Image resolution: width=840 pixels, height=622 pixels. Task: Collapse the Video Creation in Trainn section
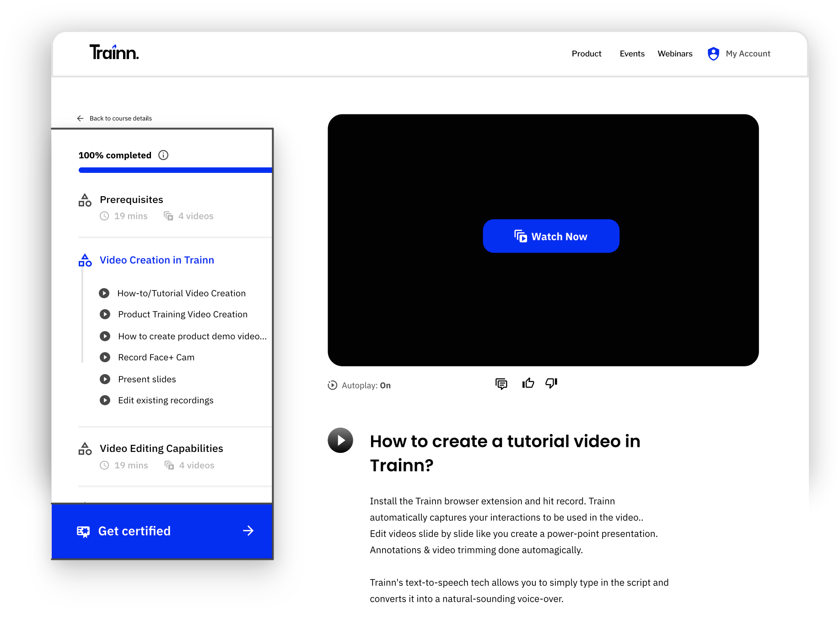click(157, 260)
